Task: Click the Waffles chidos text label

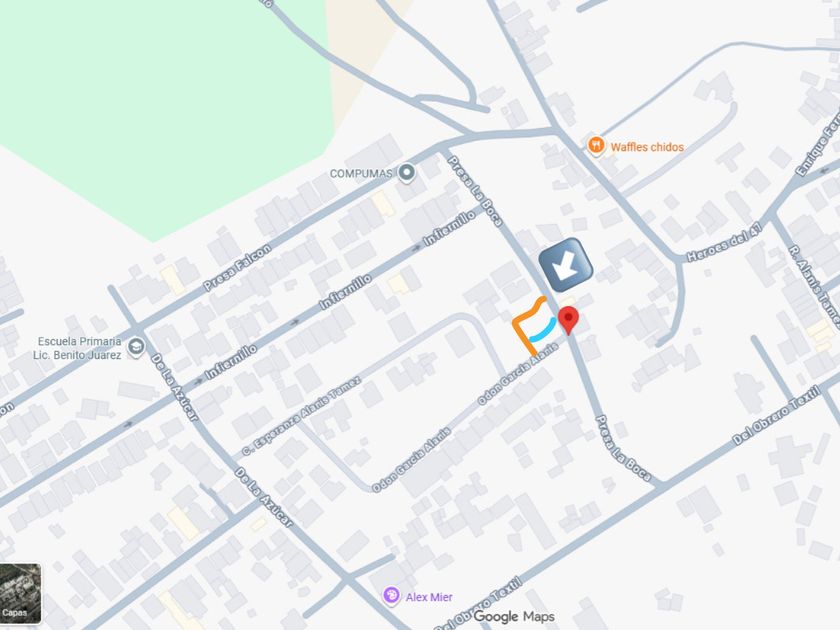Action: [647, 147]
